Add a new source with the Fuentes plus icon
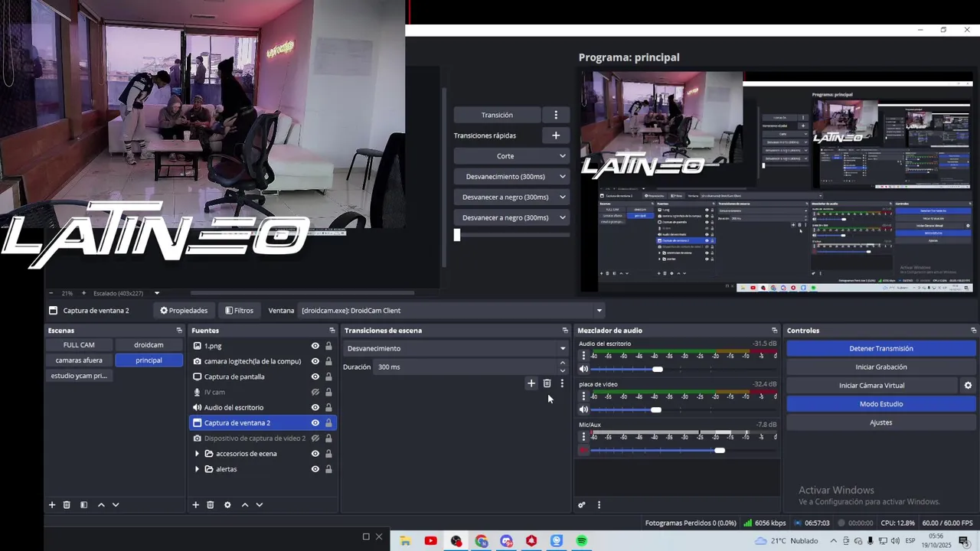The width and height of the screenshot is (980, 551). click(195, 505)
